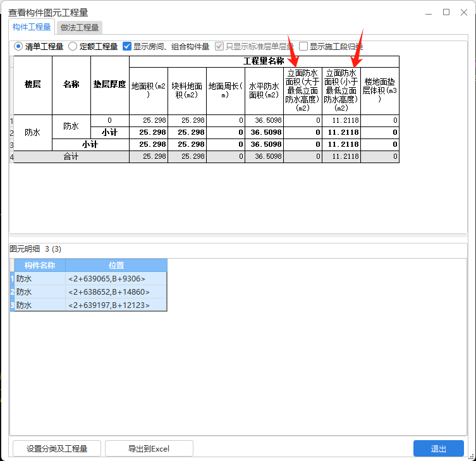Image resolution: width=476 pixels, height=461 pixels.
Task: Select 合计 row value 36.5098
Action: pyautogui.click(x=264, y=157)
